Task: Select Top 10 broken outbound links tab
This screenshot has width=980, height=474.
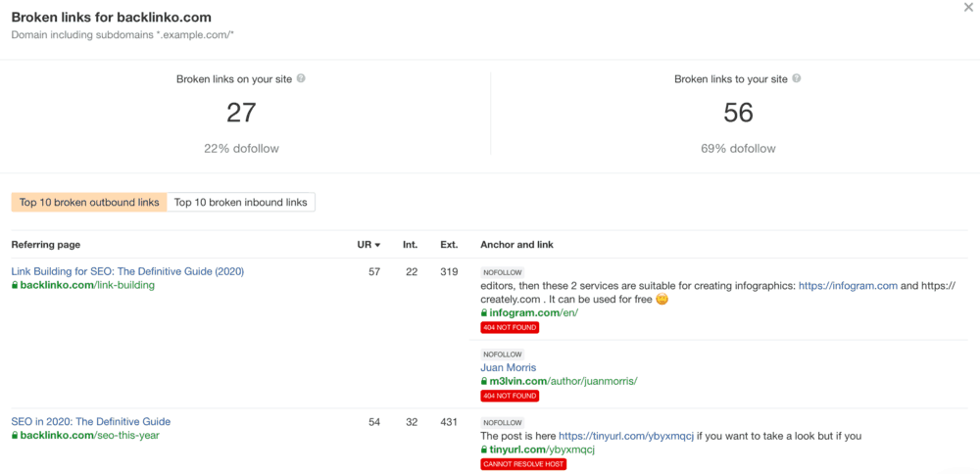Action: pos(89,203)
